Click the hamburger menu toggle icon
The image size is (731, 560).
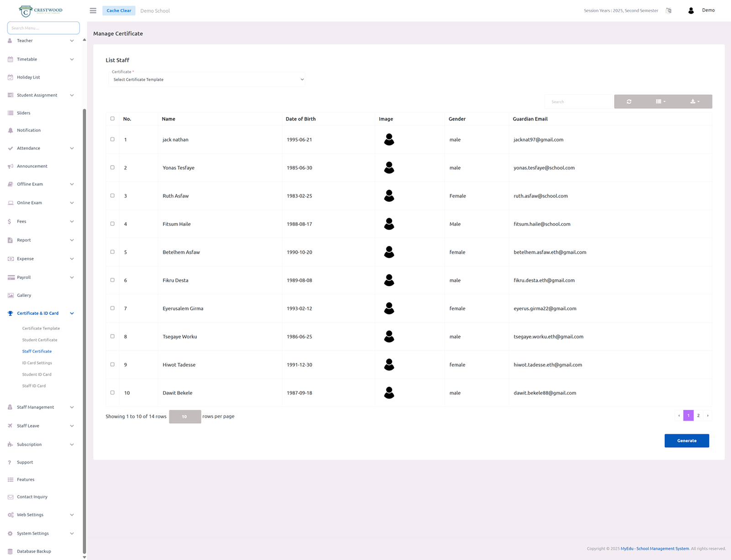pyautogui.click(x=93, y=10)
